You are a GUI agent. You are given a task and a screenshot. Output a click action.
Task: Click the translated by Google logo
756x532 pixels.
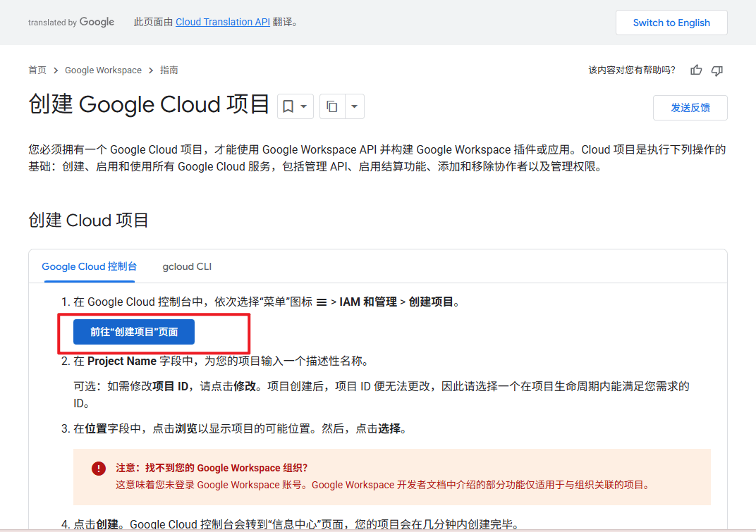[71, 23]
